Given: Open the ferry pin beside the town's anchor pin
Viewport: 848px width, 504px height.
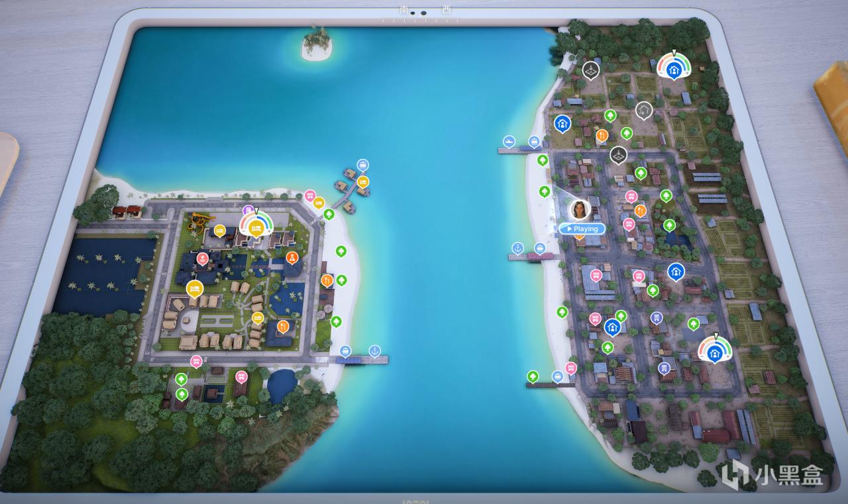Looking at the screenshot, I should [540, 248].
